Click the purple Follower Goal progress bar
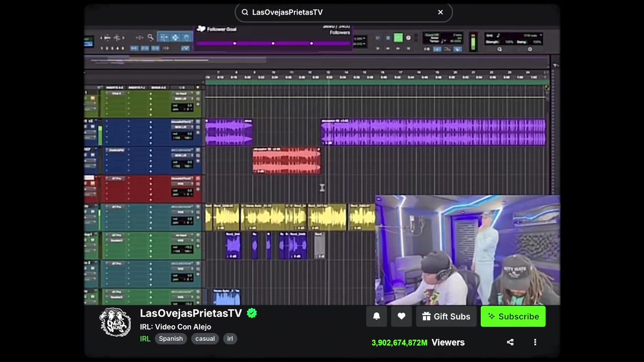Screen dimensions: 644x362 coord(273,44)
